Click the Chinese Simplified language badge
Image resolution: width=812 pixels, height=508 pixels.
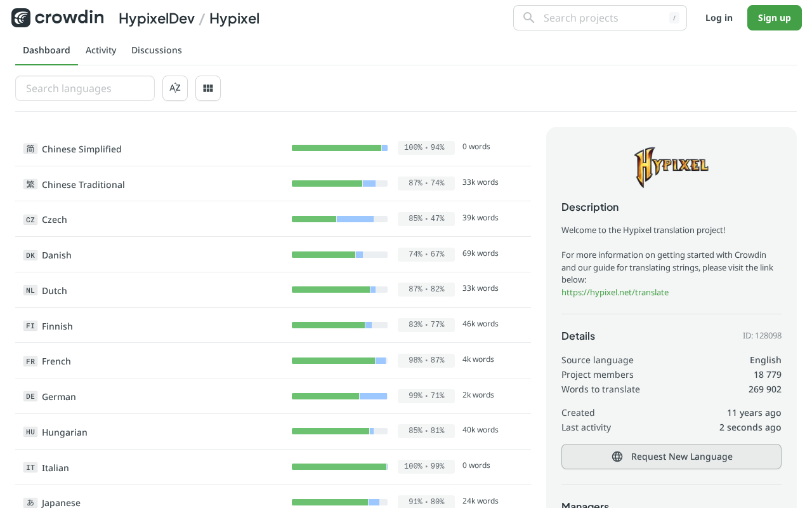point(30,149)
